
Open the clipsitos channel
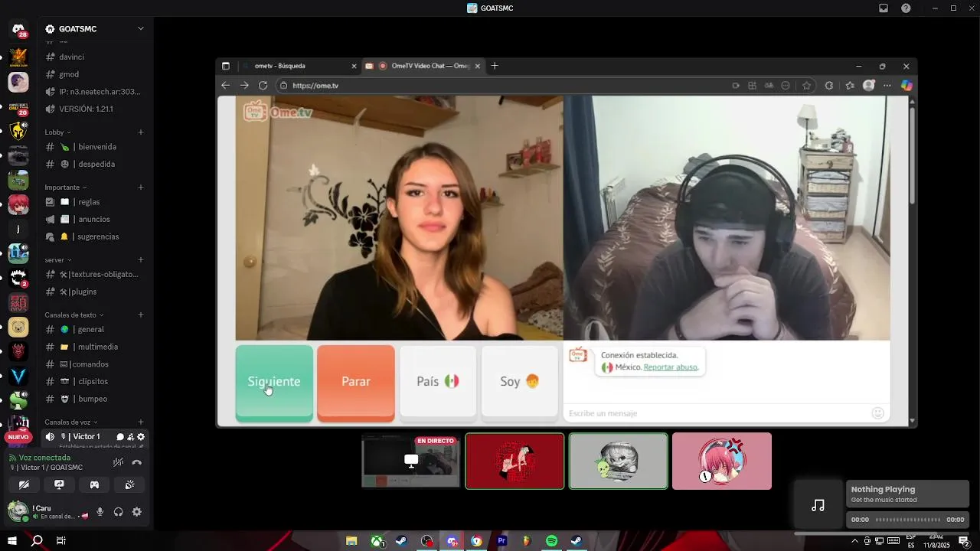click(x=94, y=382)
